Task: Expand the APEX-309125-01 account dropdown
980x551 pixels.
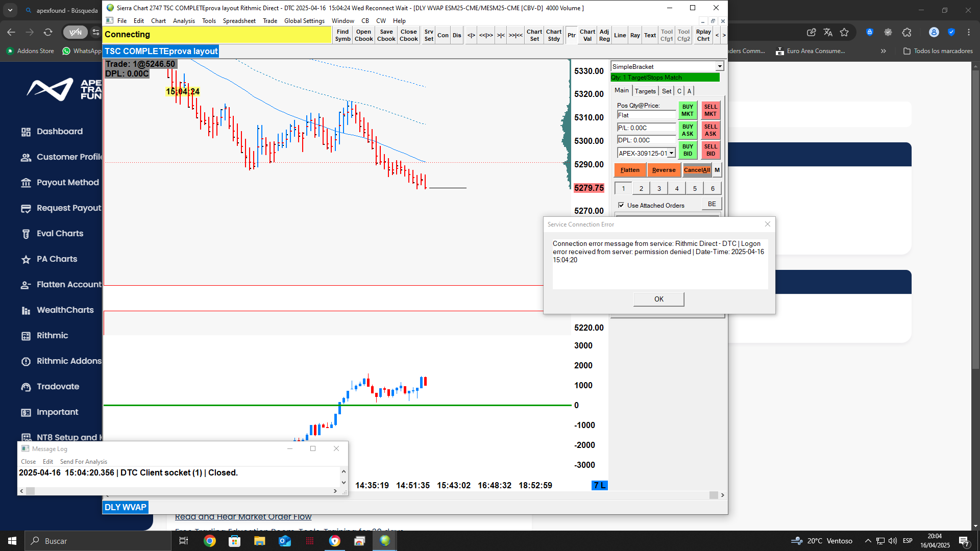Action: 671,153
